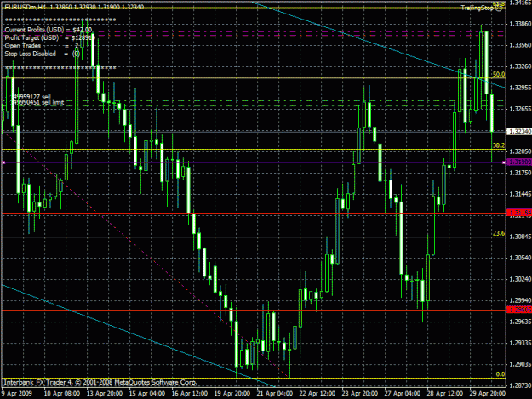Click the 10 Apr 08:00 time label
Viewport: 532px width, 399px height.
pyautogui.click(x=62, y=394)
